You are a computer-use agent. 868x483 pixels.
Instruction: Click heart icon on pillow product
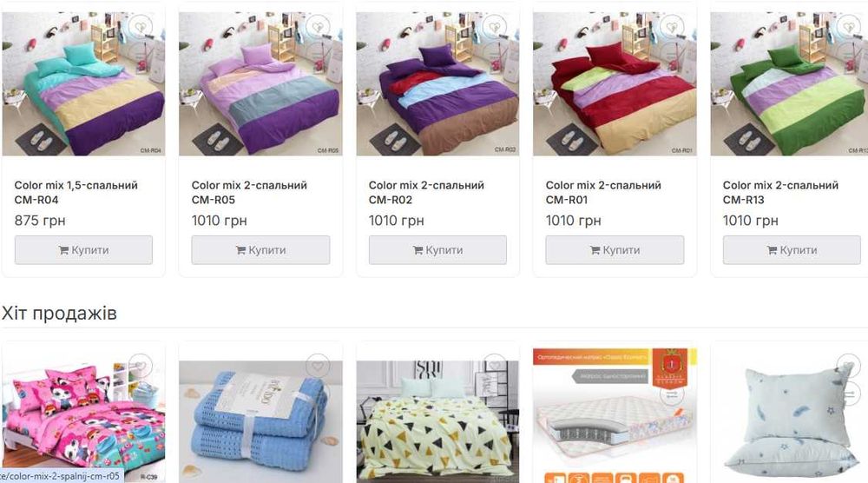[x=849, y=366]
